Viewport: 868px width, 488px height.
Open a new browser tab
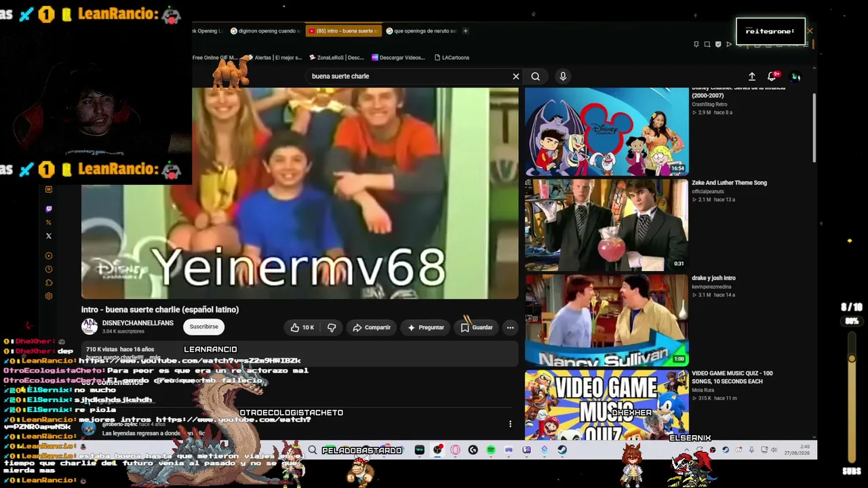tap(465, 30)
